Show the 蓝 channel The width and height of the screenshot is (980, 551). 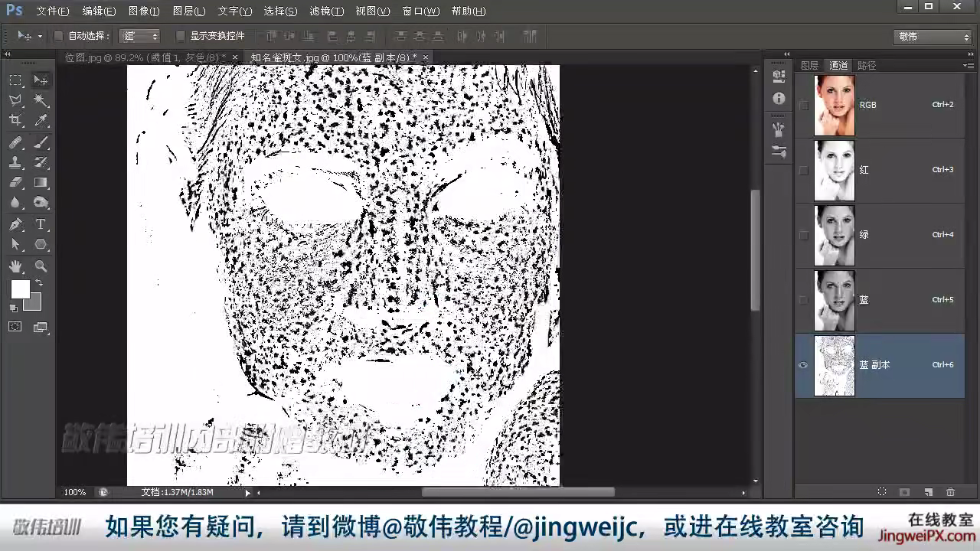click(x=803, y=300)
